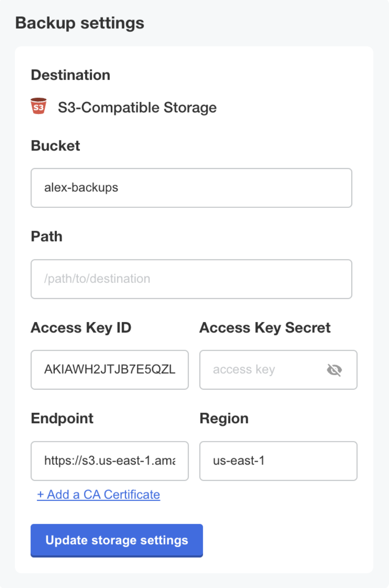This screenshot has width=389, height=588.
Task: Click the Bucket label above its field
Action: [55, 145]
